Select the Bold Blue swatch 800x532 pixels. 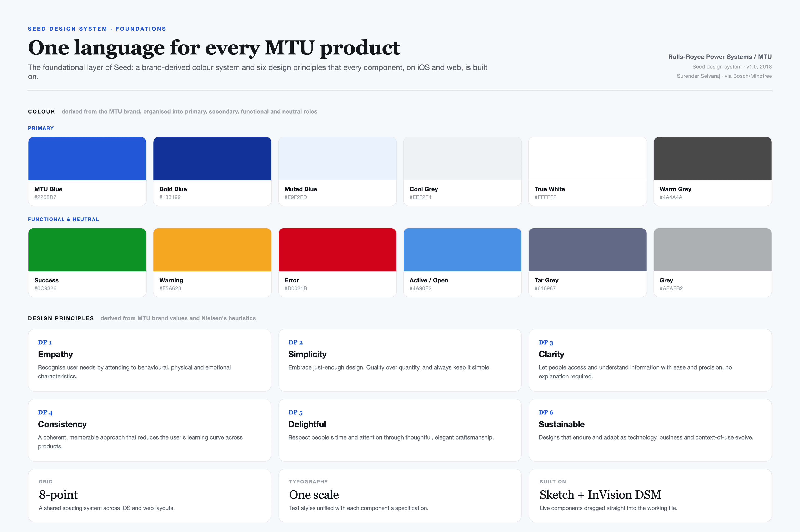212,159
